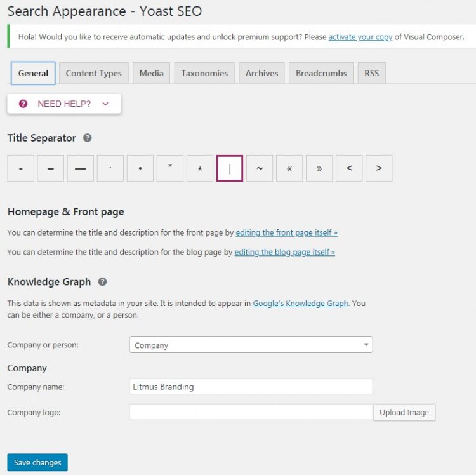Screen dimensions: 476x475
Task: Pick the greater-than sign separator
Action: 379,168
